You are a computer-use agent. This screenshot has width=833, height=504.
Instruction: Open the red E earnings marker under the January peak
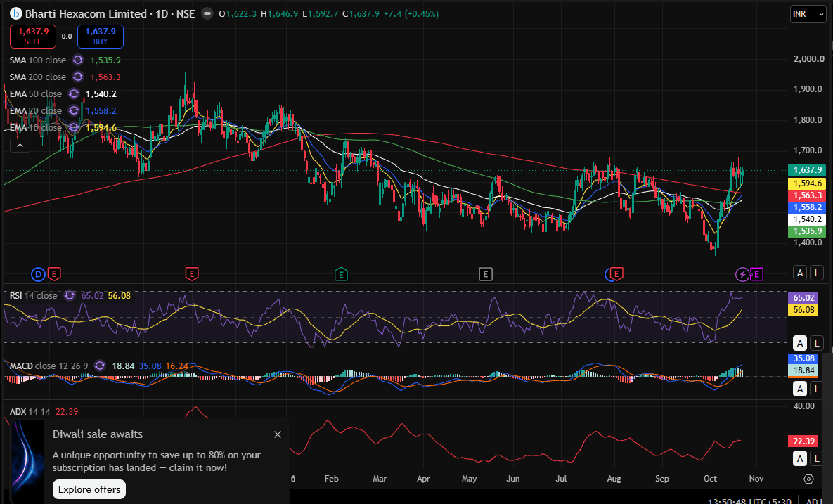(x=192, y=274)
